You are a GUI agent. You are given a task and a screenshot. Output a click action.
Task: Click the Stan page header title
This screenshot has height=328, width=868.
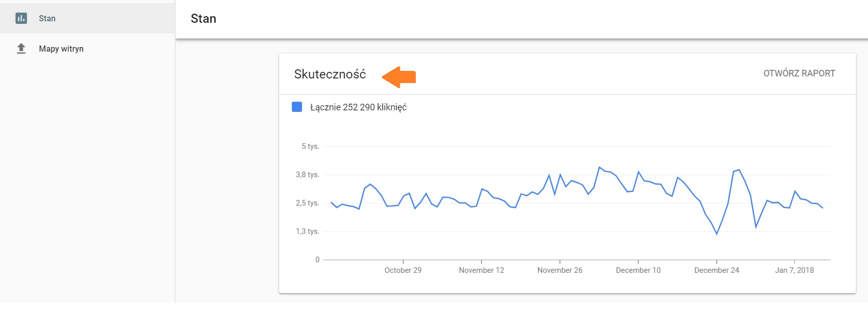[203, 19]
